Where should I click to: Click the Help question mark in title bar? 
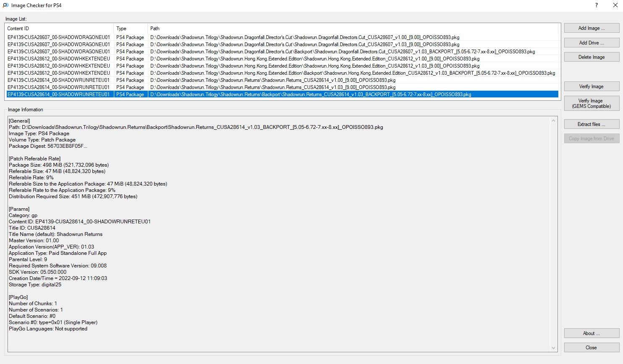(597, 5)
